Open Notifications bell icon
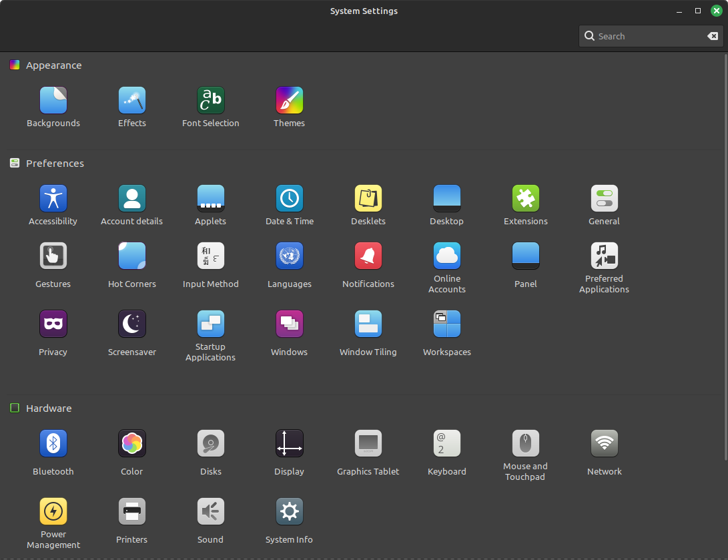This screenshot has width=728, height=560. tap(368, 256)
